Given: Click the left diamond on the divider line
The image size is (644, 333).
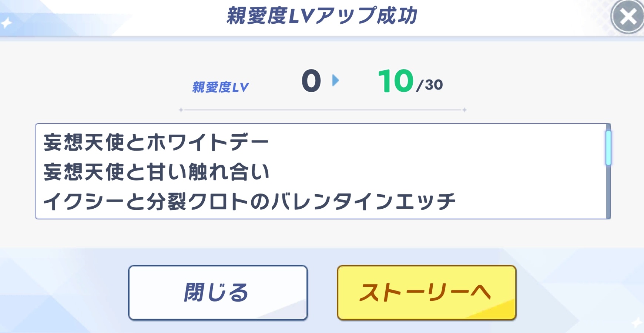Looking at the screenshot, I should (181, 110).
